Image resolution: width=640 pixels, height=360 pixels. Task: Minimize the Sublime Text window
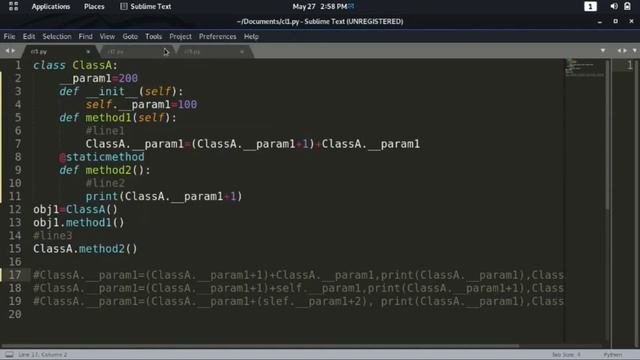600,22
